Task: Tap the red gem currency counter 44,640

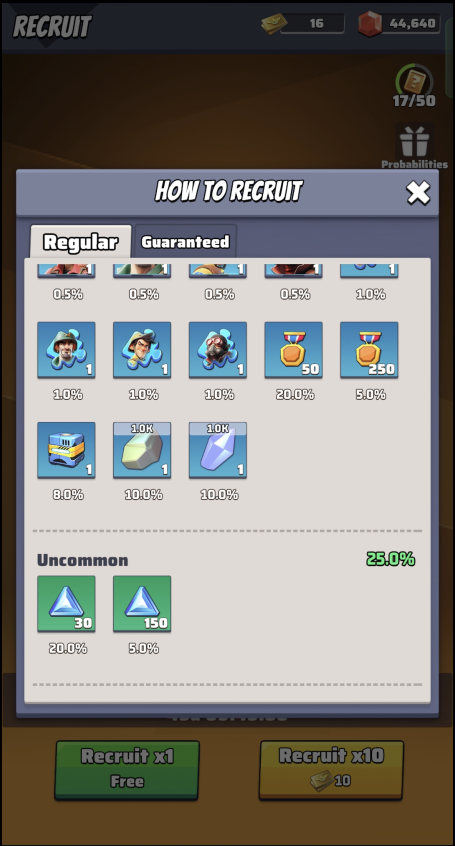Action: [399, 23]
